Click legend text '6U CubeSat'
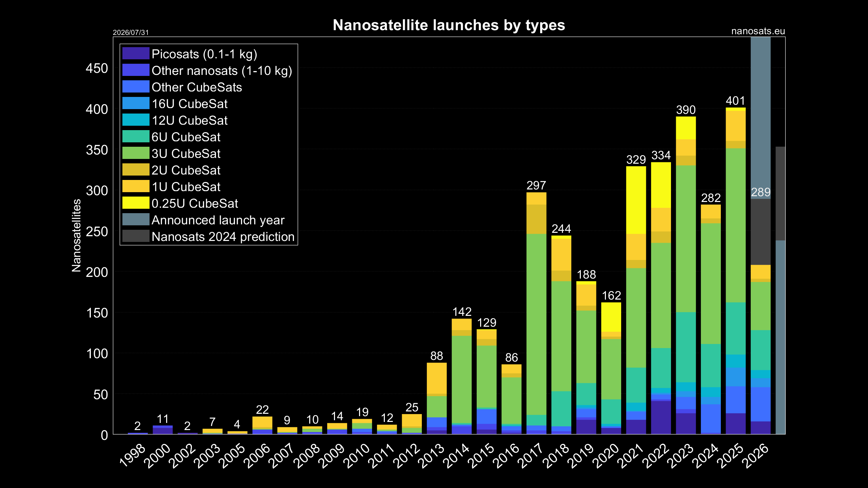This screenshot has height=488, width=868. (186, 137)
